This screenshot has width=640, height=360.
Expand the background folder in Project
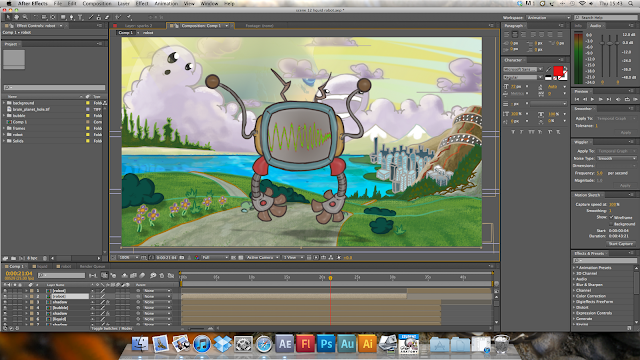click(x=4, y=103)
